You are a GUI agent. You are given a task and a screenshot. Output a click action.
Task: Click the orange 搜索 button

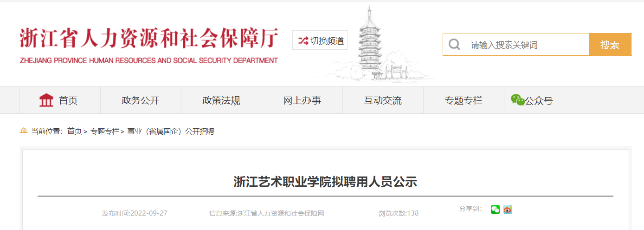point(610,45)
